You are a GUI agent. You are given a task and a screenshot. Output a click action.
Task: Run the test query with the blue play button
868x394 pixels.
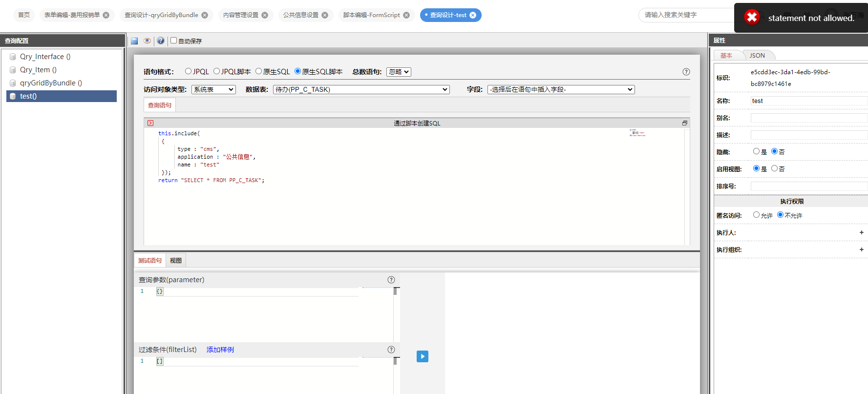423,356
